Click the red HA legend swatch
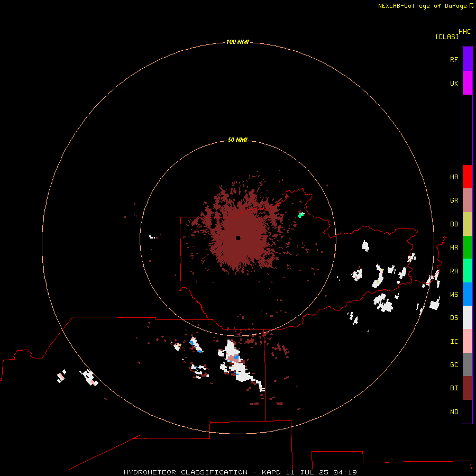 click(467, 177)
